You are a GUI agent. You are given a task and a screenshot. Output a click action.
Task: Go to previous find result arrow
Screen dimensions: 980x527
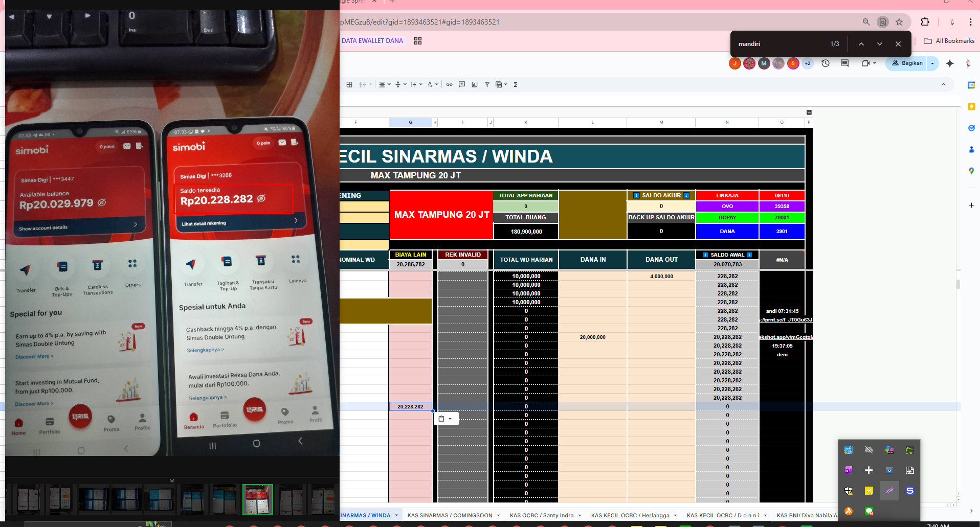point(861,44)
